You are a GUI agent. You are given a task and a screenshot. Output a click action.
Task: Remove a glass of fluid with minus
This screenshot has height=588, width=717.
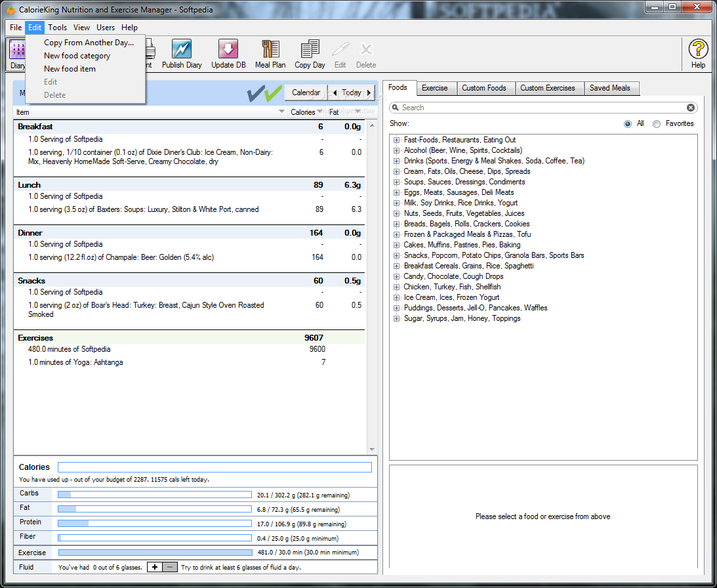(170, 567)
